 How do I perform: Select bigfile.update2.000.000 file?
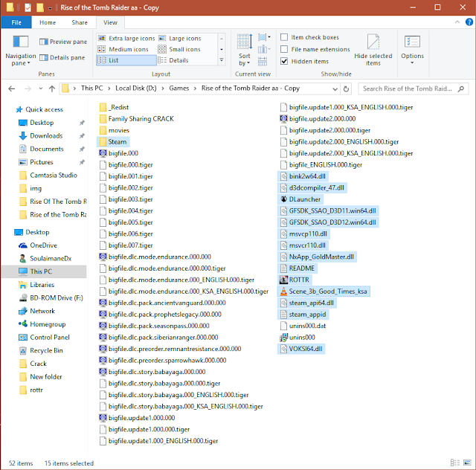tap(318, 119)
